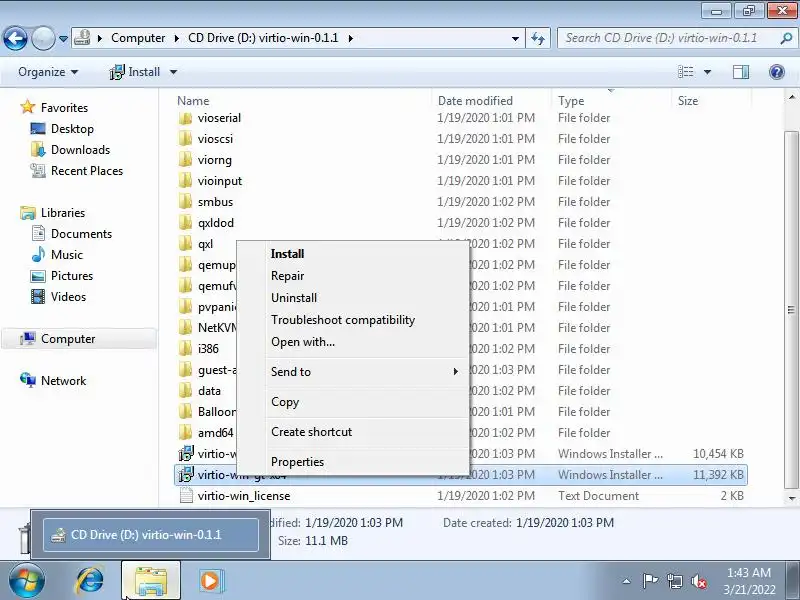800x600 pixels.
Task: Select the viorng folder icon
Action: (x=185, y=160)
